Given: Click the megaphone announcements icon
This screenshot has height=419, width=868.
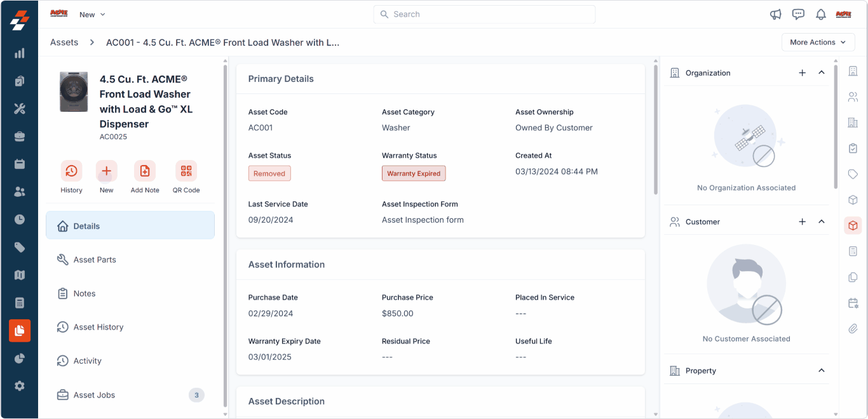Looking at the screenshot, I should [x=776, y=15].
